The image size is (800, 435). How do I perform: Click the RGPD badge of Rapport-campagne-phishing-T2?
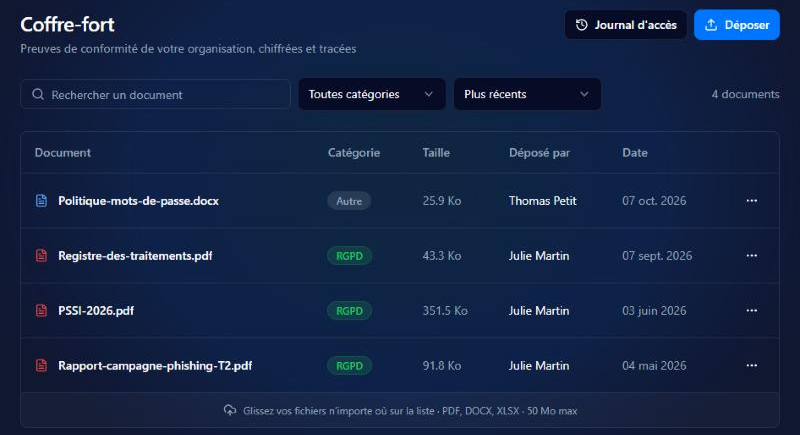(x=349, y=366)
